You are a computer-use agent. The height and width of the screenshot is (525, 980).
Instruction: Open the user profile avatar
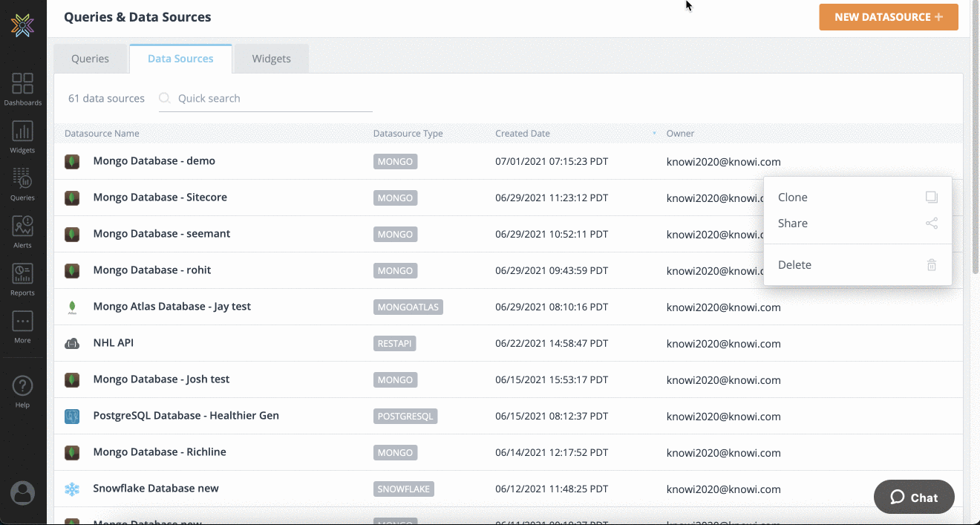coord(22,493)
